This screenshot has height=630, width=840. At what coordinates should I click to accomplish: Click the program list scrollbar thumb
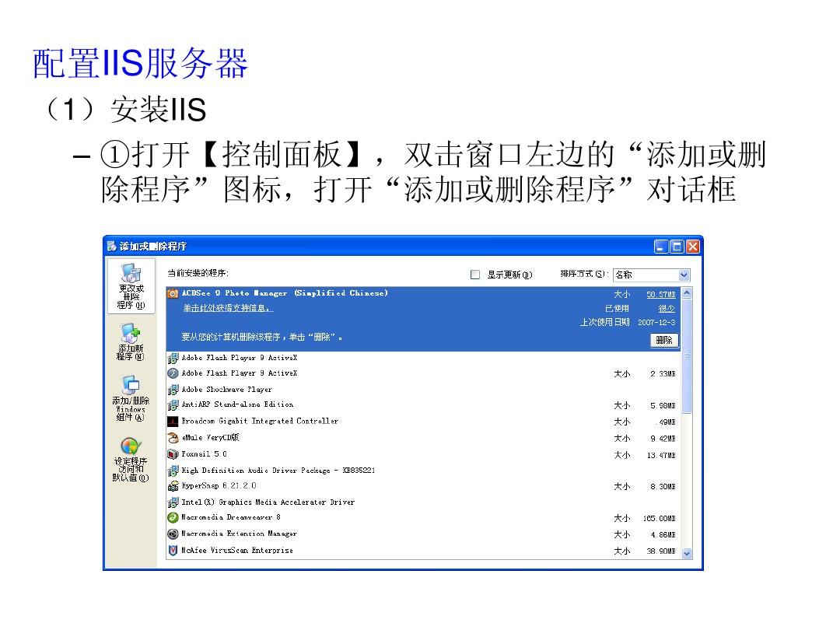point(687,355)
